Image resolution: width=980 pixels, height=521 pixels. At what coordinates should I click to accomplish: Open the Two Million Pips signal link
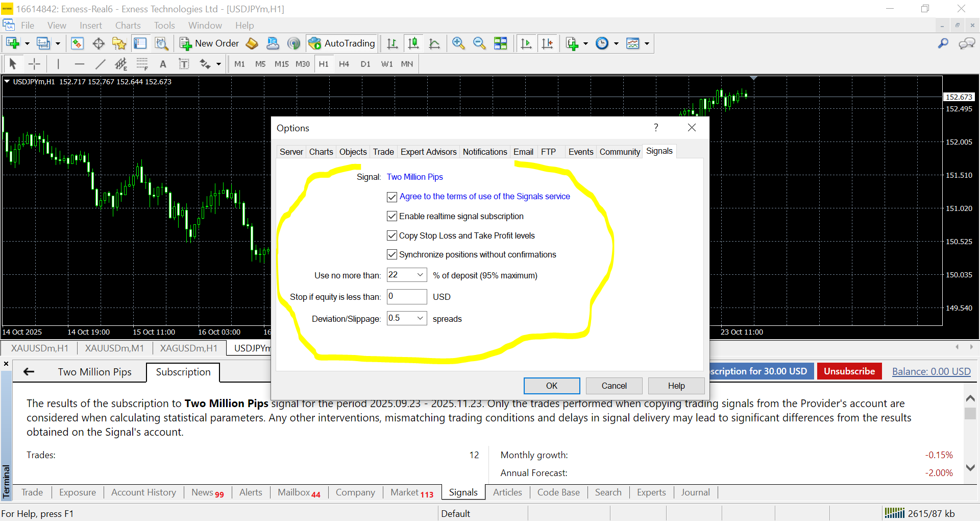tap(414, 177)
